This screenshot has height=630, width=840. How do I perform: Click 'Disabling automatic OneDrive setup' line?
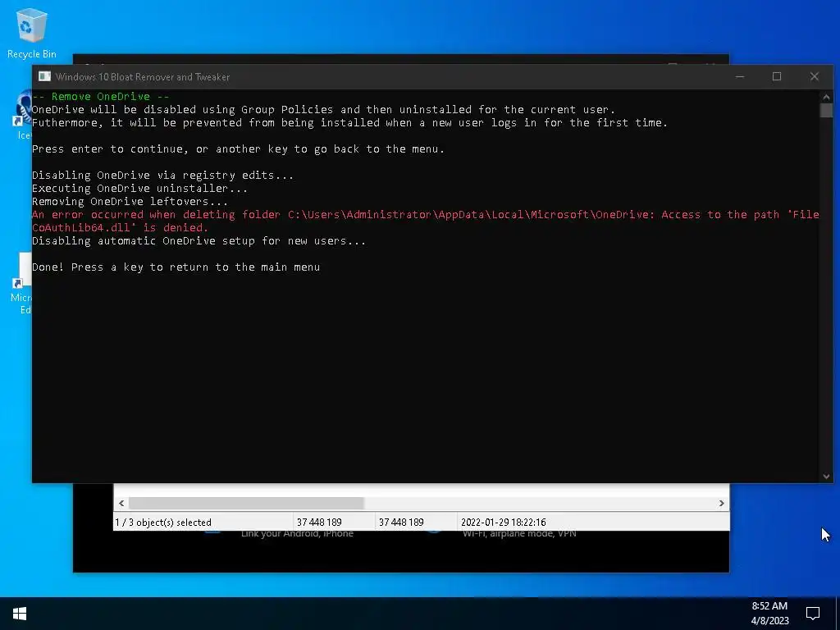coord(199,240)
